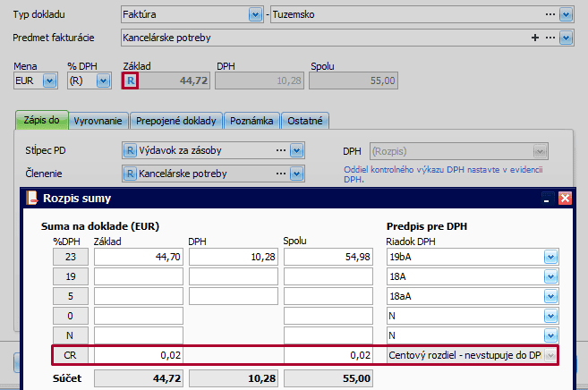Click the R icon beside Kancelárske potreby in Členenie
Image resolution: width=588 pixels, height=390 pixels.
130,173
